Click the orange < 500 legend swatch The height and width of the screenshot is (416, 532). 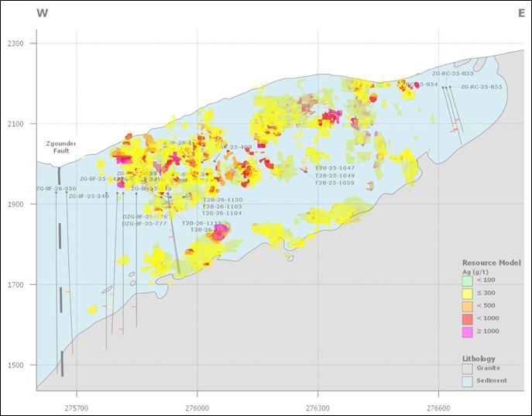click(x=466, y=307)
